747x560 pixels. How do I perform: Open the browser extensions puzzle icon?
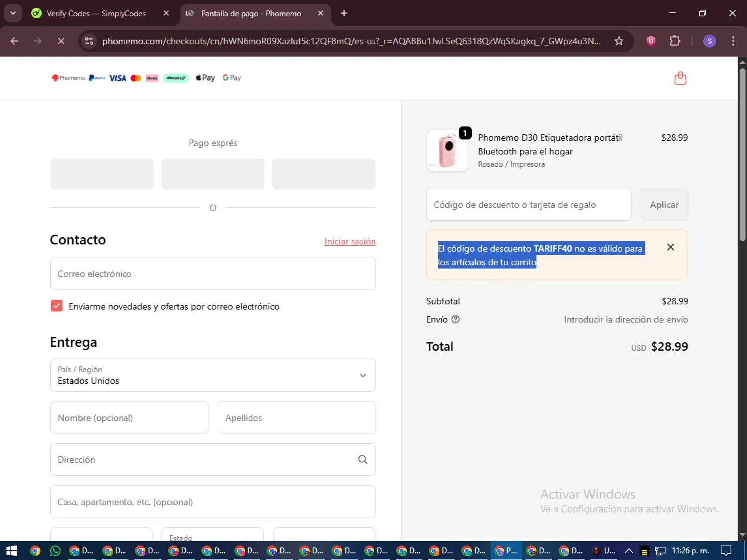675,41
